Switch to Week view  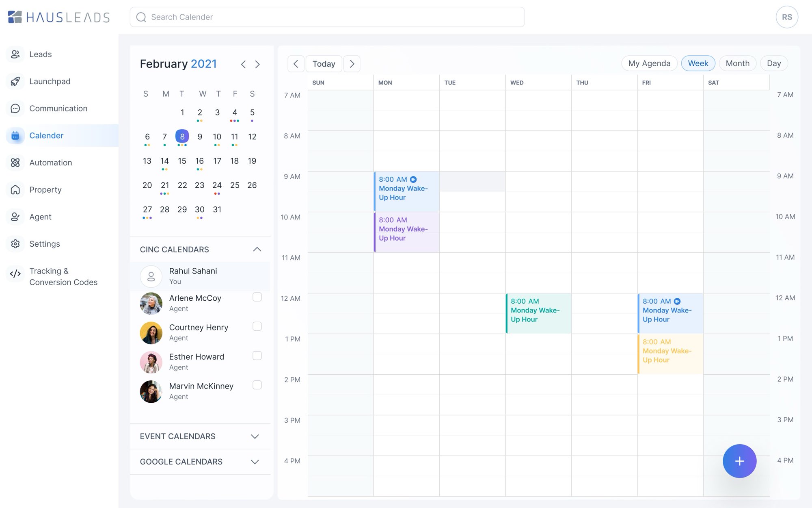point(698,63)
